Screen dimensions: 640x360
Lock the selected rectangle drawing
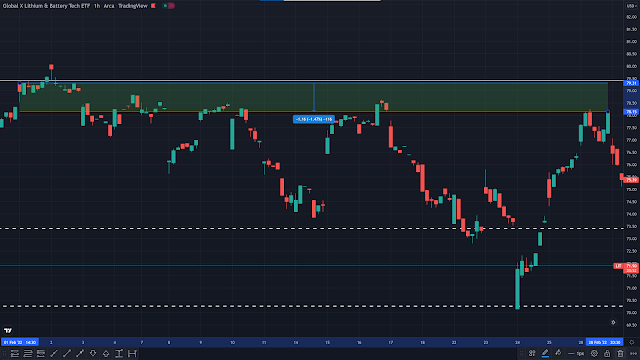click(607, 353)
